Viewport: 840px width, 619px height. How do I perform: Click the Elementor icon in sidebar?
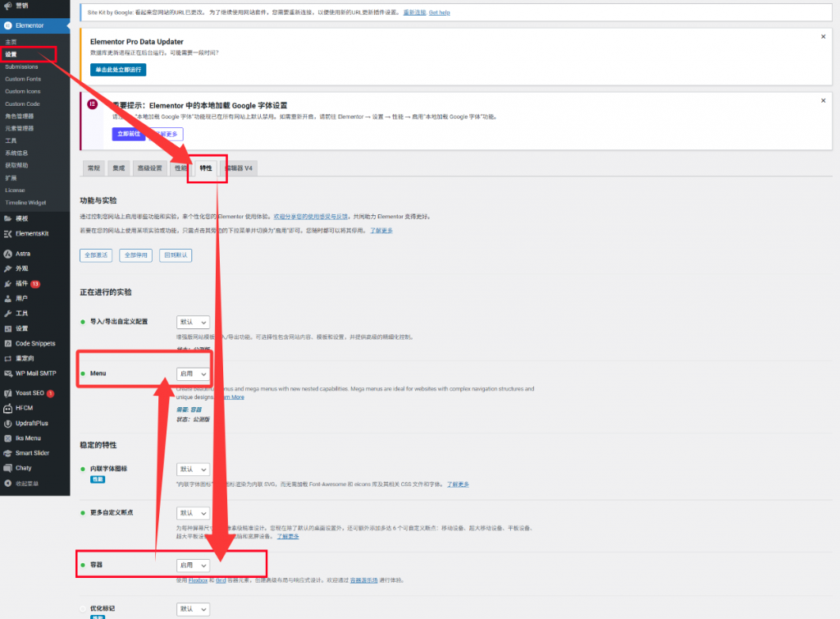[7, 25]
